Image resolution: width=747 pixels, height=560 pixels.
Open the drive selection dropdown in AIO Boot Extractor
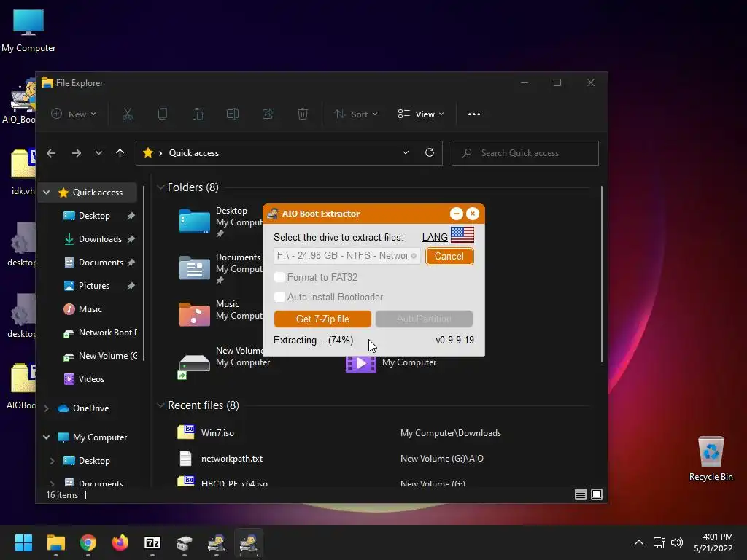point(347,256)
